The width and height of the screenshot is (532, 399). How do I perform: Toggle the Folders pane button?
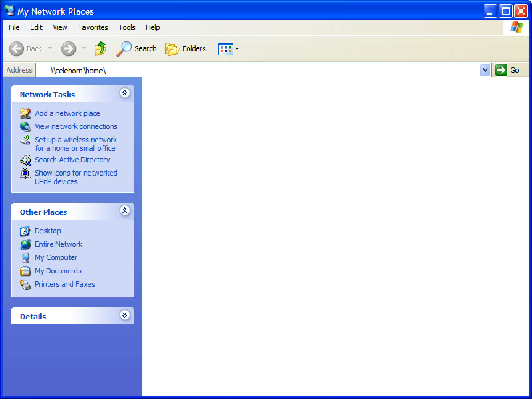[x=185, y=48]
